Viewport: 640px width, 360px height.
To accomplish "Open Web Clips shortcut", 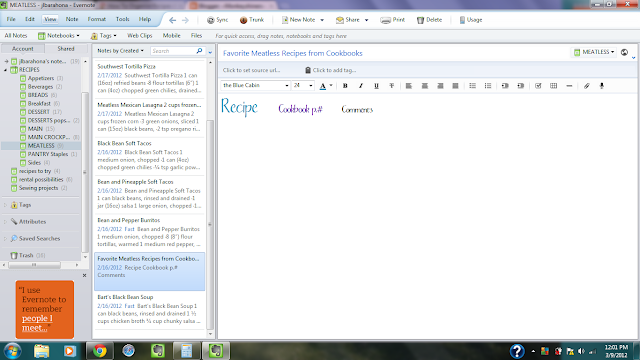I will tap(140, 36).
